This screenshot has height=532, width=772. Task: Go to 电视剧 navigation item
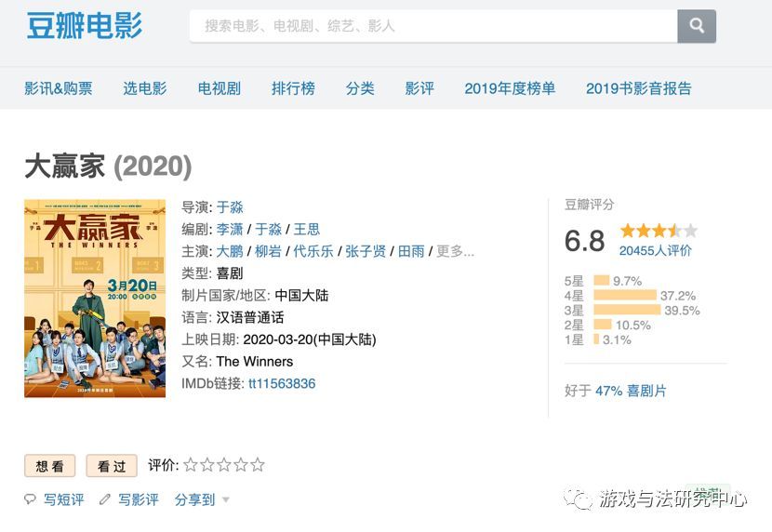(x=219, y=88)
